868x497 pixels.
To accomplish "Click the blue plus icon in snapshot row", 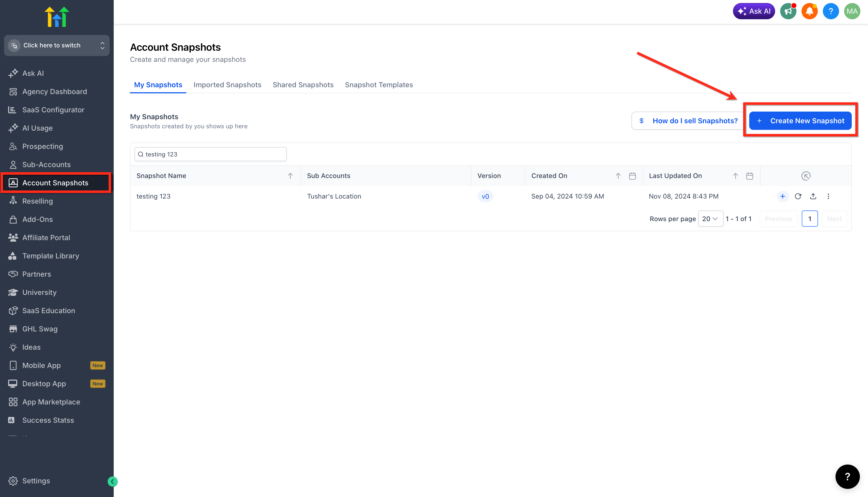I will pyautogui.click(x=783, y=196).
